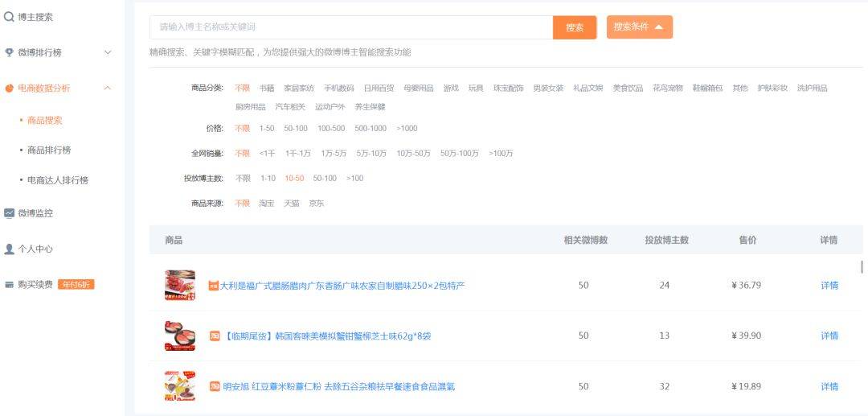Toggle the 搜索条件 dropdown button
This screenshot has width=868, height=416.
coord(640,27)
